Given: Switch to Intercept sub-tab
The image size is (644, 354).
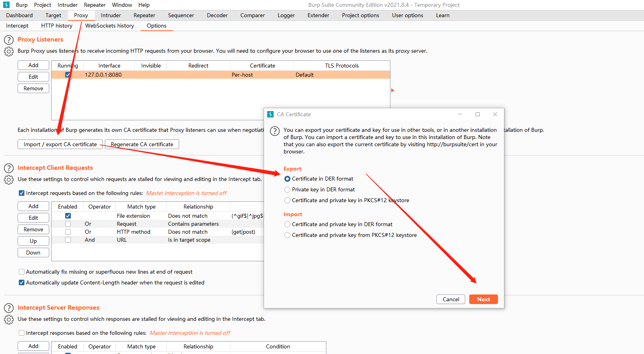Looking at the screenshot, I should [x=17, y=26].
